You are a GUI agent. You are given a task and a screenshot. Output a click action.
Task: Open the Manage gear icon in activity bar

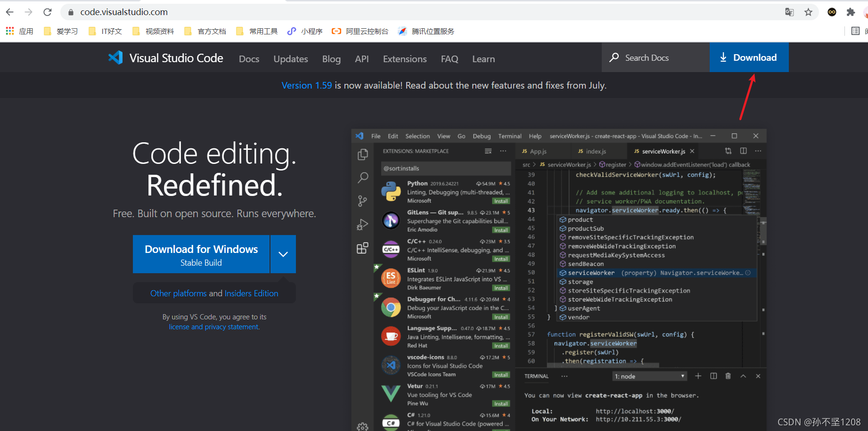click(362, 427)
